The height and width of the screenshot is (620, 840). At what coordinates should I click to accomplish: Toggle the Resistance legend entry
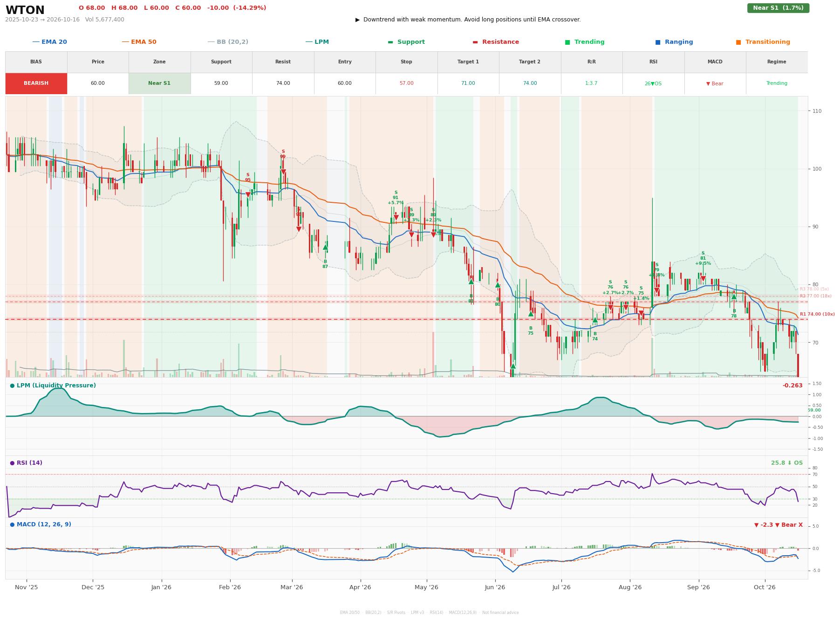click(496, 42)
